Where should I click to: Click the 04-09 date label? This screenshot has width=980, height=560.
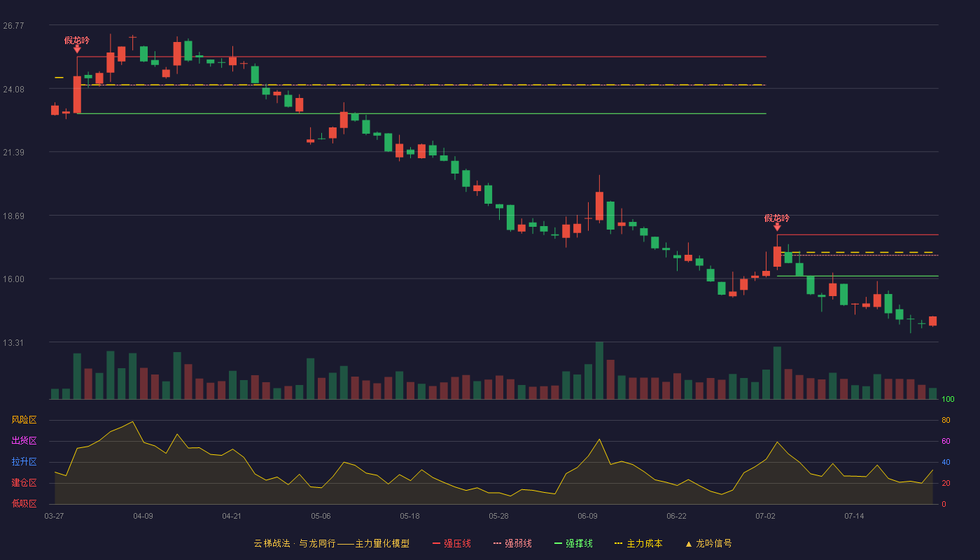coord(143,516)
